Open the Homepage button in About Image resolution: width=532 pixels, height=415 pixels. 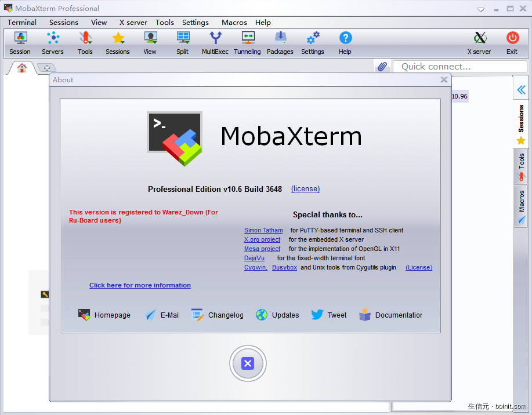[x=104, y=315]
